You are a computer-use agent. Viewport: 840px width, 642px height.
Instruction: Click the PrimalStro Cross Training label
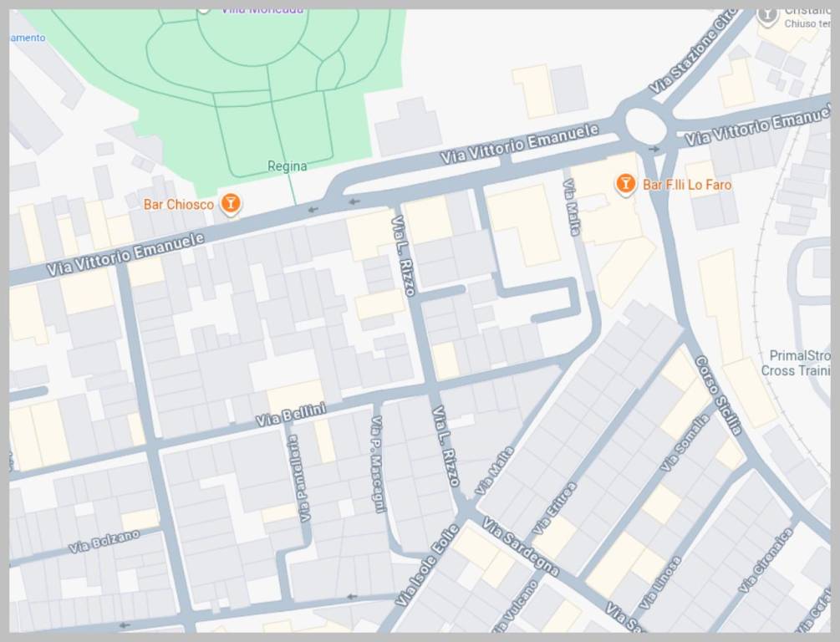[x=796, y=363]
